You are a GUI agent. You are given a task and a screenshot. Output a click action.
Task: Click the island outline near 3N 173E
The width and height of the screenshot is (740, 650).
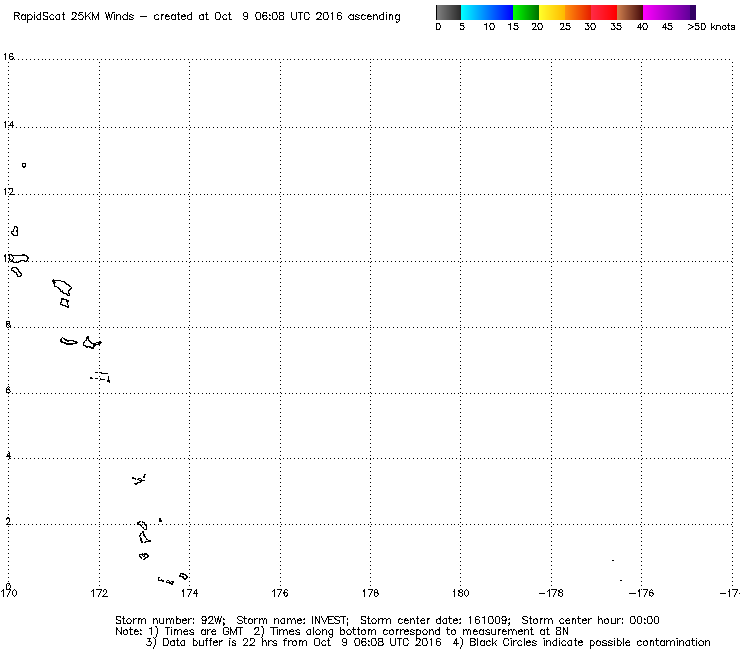click(x=139, y=480)
